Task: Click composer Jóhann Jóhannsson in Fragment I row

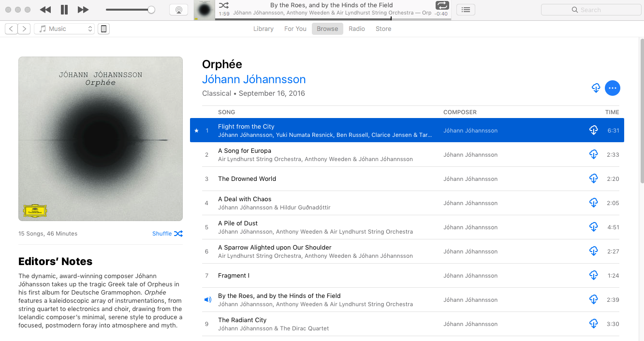Action: (470, 276)
